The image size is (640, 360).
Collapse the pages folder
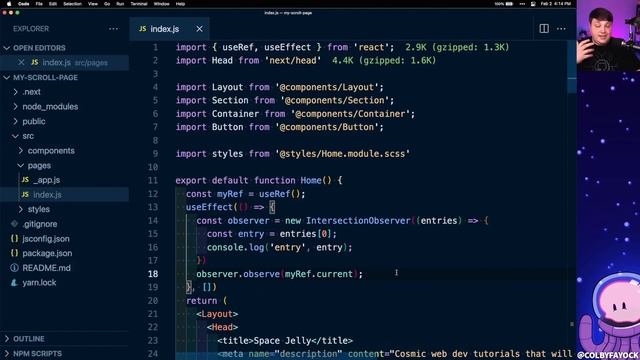point(21,165)
